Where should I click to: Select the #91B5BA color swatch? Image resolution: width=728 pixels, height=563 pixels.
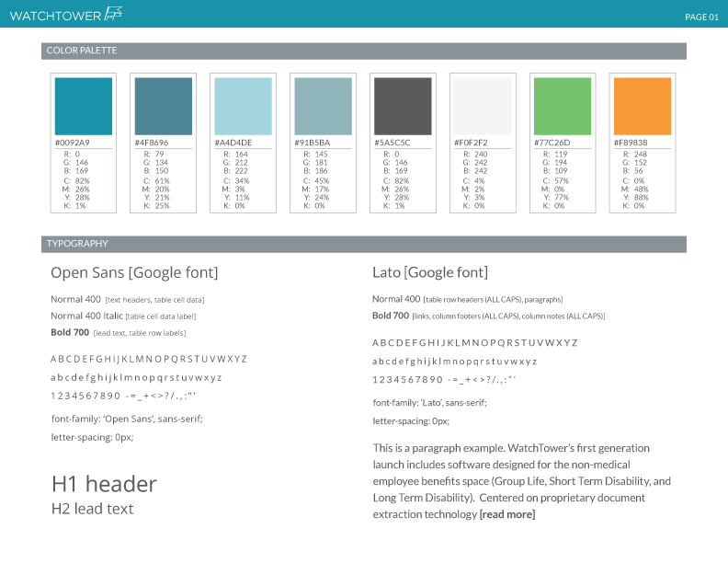coord(324,107)
